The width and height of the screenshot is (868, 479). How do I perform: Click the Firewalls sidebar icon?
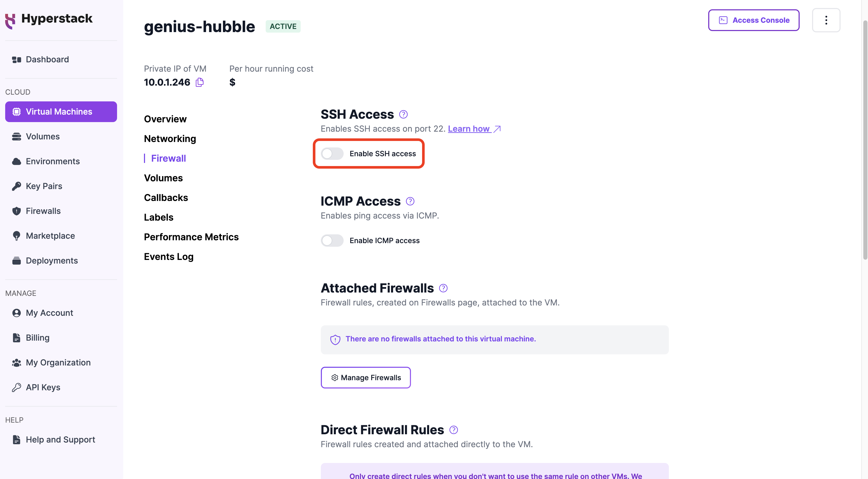(x=16, y=211)
